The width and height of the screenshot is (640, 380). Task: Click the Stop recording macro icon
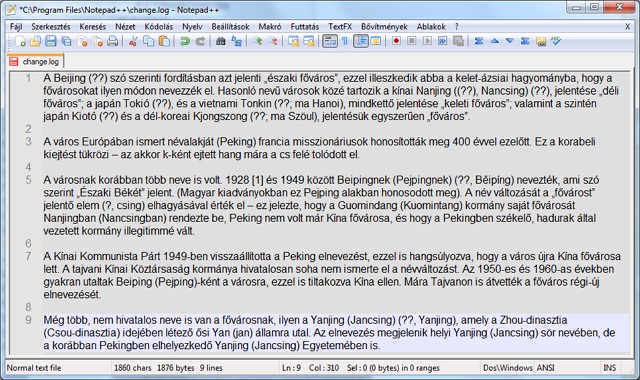pyautogui.click(x=411, y=41)
